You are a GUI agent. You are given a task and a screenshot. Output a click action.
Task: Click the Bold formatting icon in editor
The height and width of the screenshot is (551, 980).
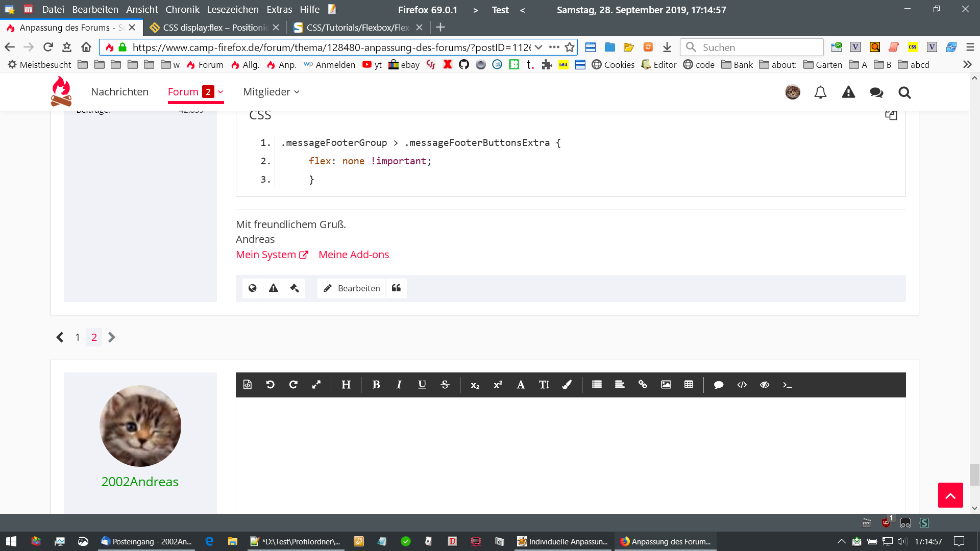(x=376, y=385)
